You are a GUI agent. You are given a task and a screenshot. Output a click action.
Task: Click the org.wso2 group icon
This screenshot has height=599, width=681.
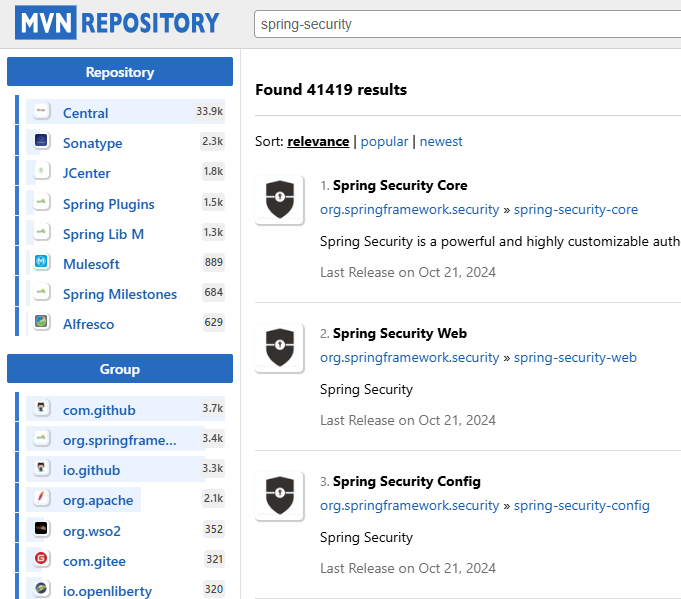[41, 528]
